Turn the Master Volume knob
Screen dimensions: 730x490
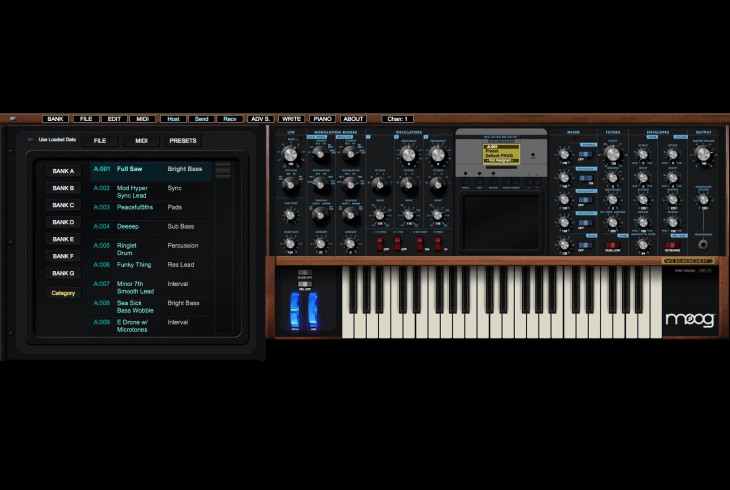point(703,153)
